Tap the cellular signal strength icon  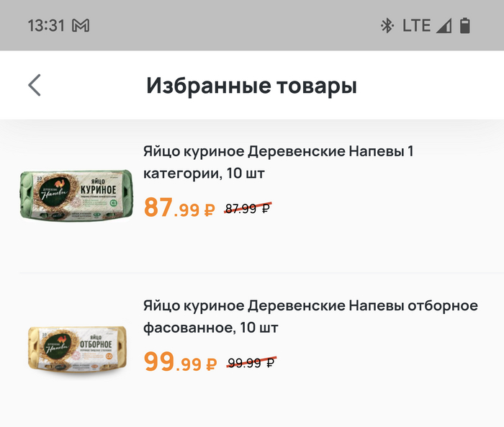[x=444, y=26]
